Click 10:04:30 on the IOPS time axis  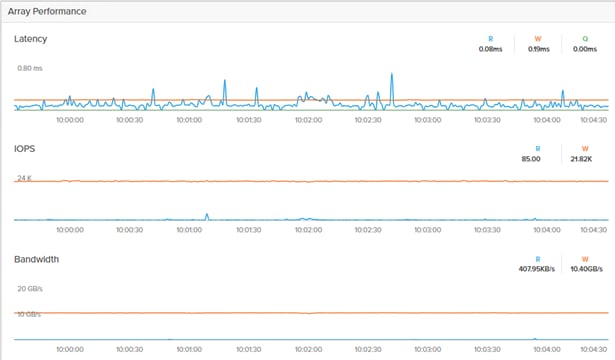593,230
